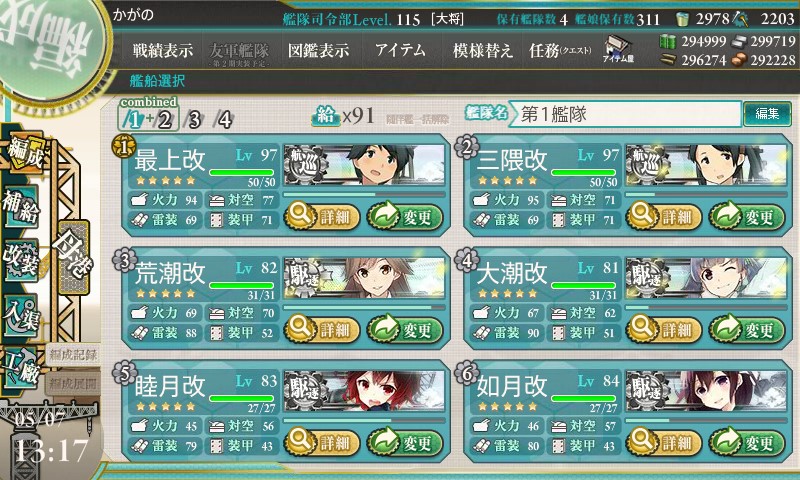Viewport: 800px width, 480px height.
Task: Select combined fleet tab 2
Action: (x=165, y=120)
